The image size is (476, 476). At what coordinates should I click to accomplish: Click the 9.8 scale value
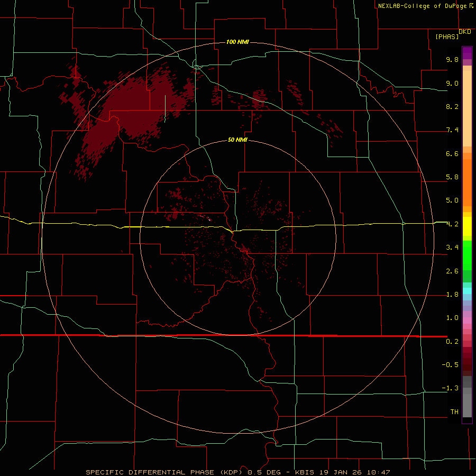tap(452, 59)
